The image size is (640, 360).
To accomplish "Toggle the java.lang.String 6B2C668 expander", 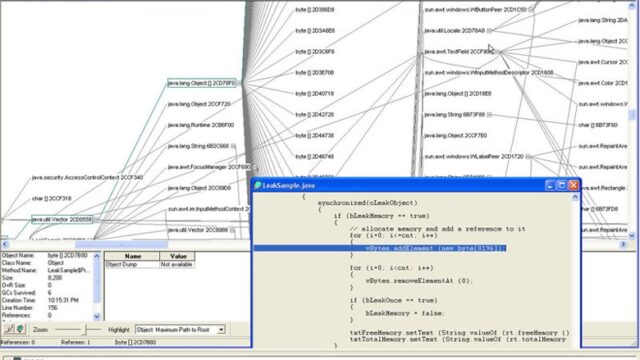I will tap(233, 146).
